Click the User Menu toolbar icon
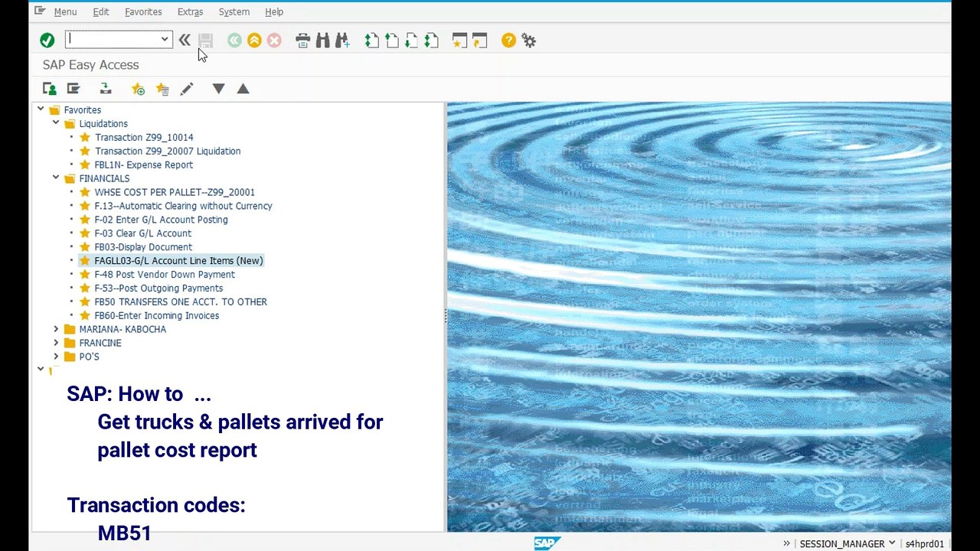Image resolution: width=980 pixels, height=551 pixels. (49, 89)
